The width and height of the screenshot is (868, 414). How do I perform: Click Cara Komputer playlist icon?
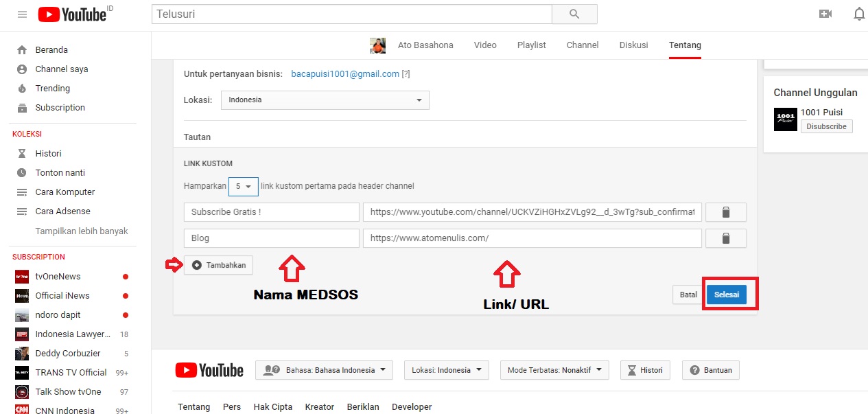point(22,192)
